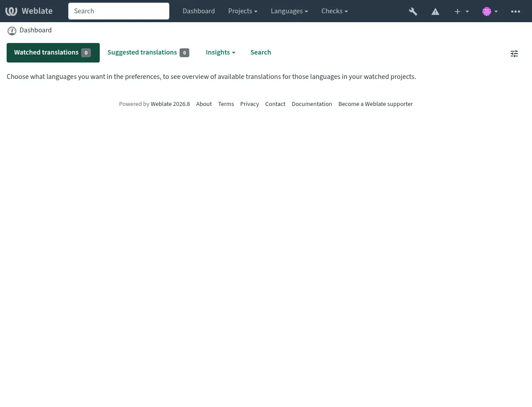
Task: Open the wrench management icon
Action: [x=413, y=12]
